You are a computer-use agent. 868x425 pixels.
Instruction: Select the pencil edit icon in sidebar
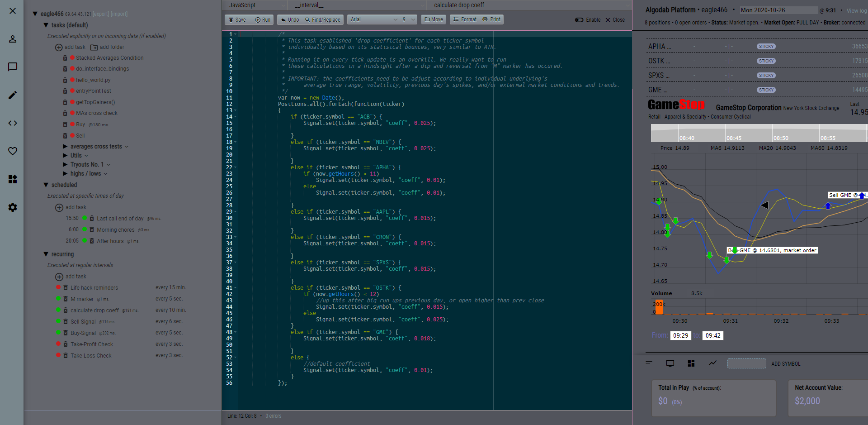(12, 95)
